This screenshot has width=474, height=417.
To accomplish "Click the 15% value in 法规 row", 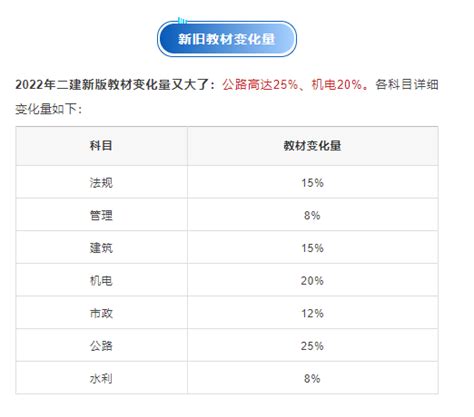I will 312,183.
